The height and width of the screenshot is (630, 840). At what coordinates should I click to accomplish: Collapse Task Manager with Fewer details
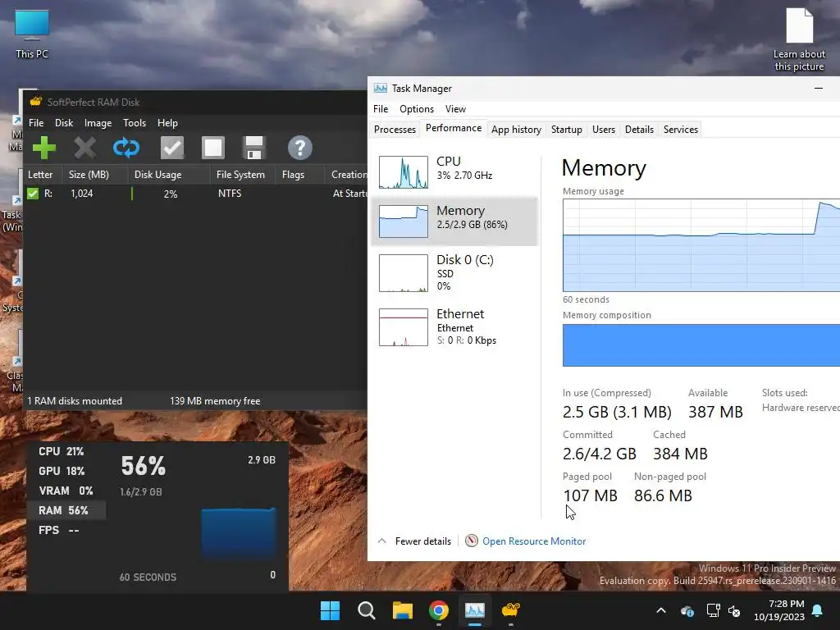414,541
